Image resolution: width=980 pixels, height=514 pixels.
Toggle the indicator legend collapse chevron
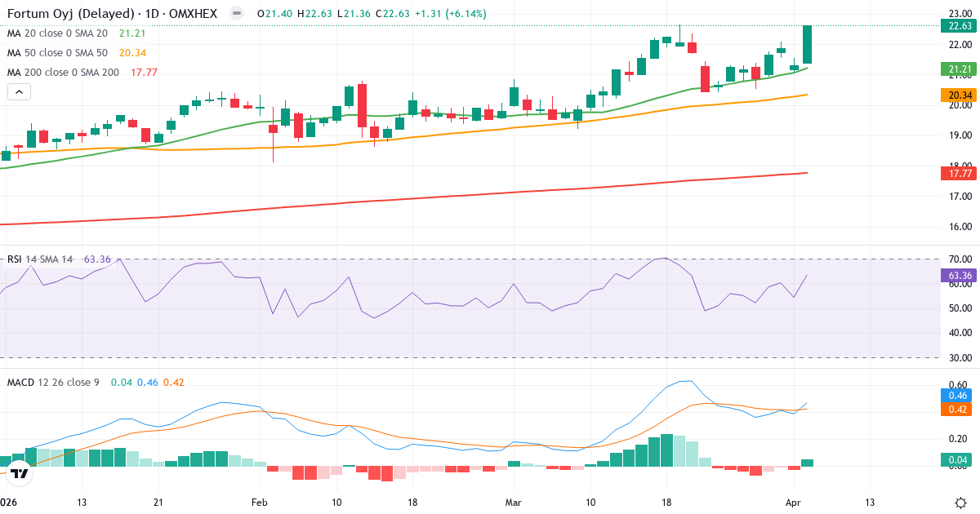click(x=18, y=91)
